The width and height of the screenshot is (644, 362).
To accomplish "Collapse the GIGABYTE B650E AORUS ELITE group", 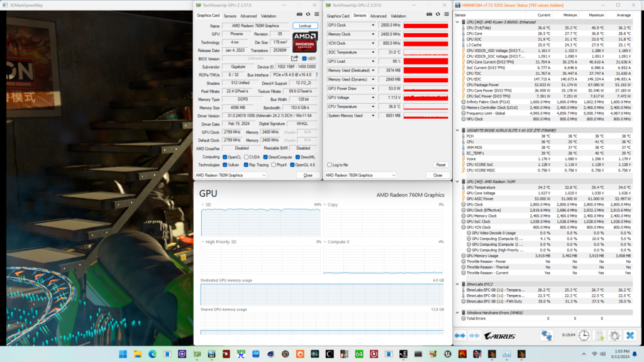I will 458,130.
